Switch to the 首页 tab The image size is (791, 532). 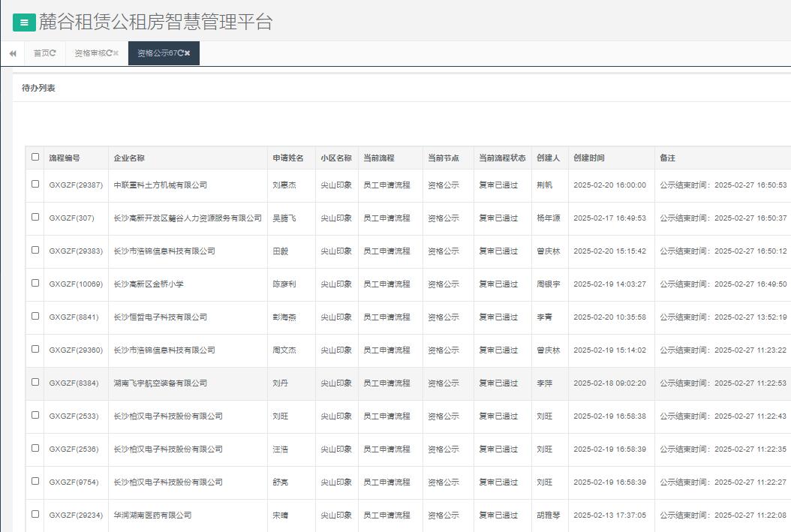(x=41, y=53)
